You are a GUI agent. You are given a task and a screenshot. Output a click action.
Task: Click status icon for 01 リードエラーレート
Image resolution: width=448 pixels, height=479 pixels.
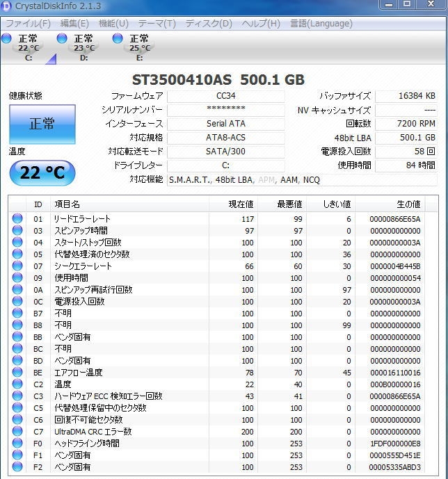coord(17,218)
